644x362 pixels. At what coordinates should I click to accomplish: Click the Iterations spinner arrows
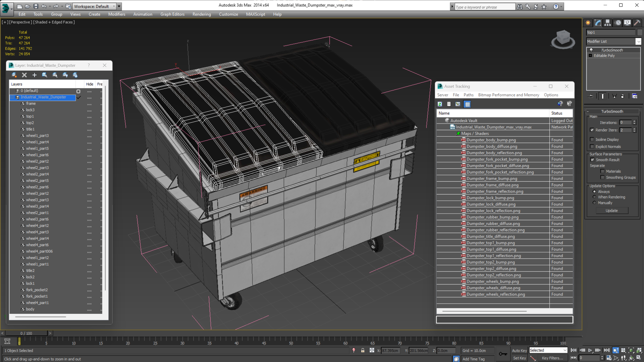tap(634, 122)
